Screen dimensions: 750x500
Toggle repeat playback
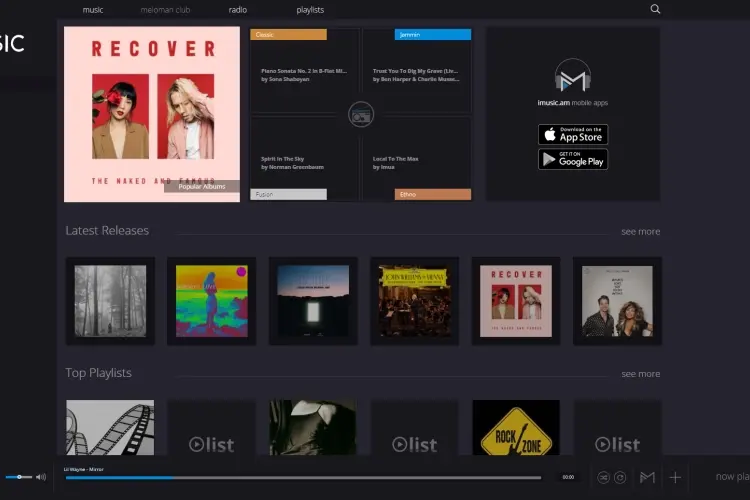pos(620,477)
